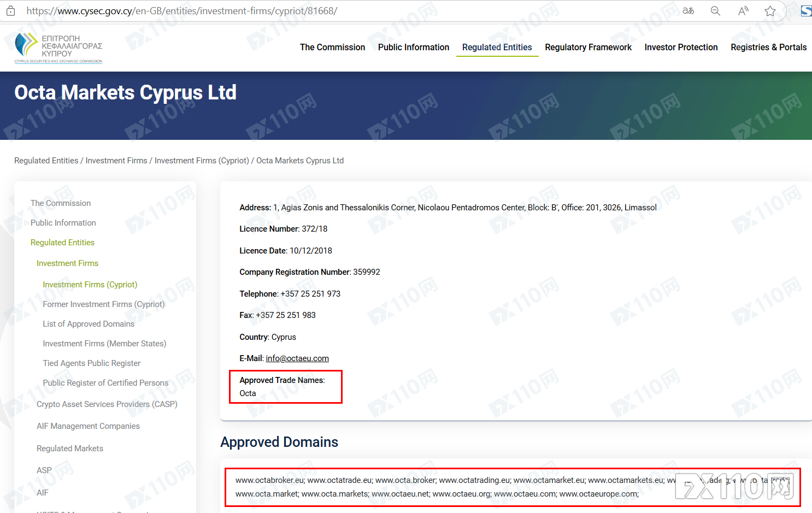The image size is (812, 513).
Task: Open The Commission top menu
Action: click(332, 48)
